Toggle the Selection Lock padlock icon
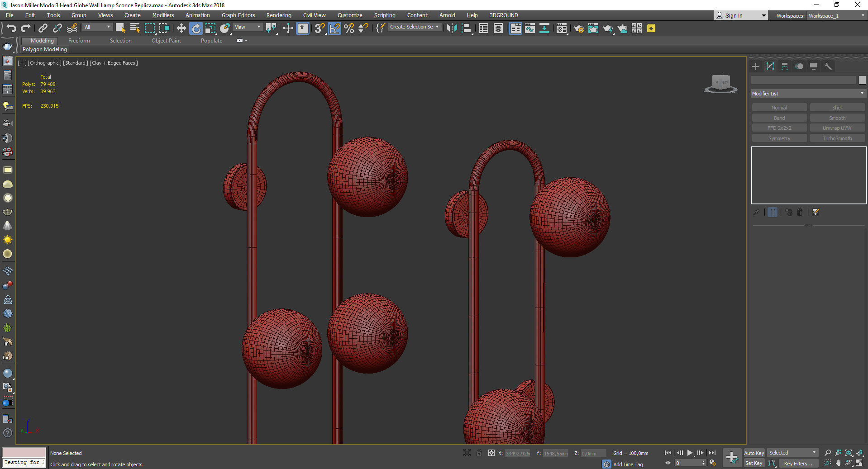 479,453
